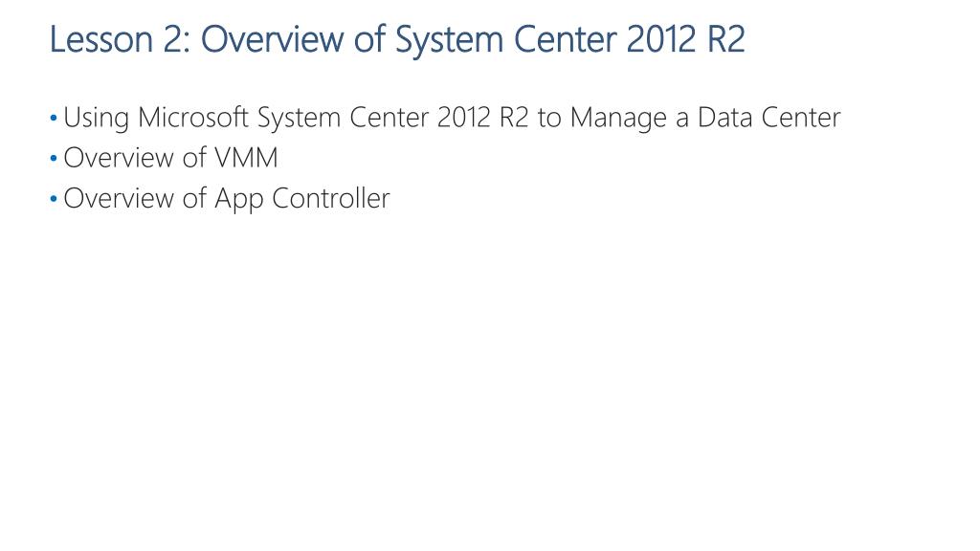Click the slide title "Lesson 2: Overview of System Center 2012 R2"
Viewport: 980px width, 551px height.
tap(396, 39)
